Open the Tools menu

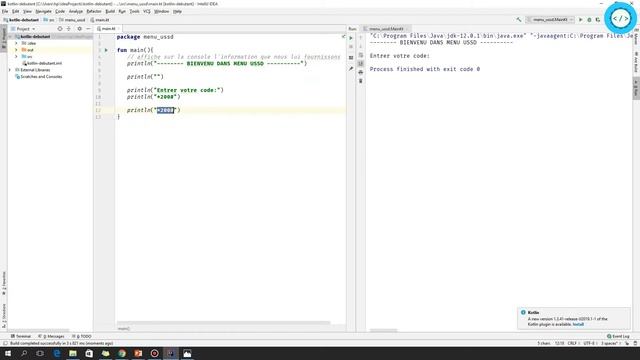pos(134,11)
